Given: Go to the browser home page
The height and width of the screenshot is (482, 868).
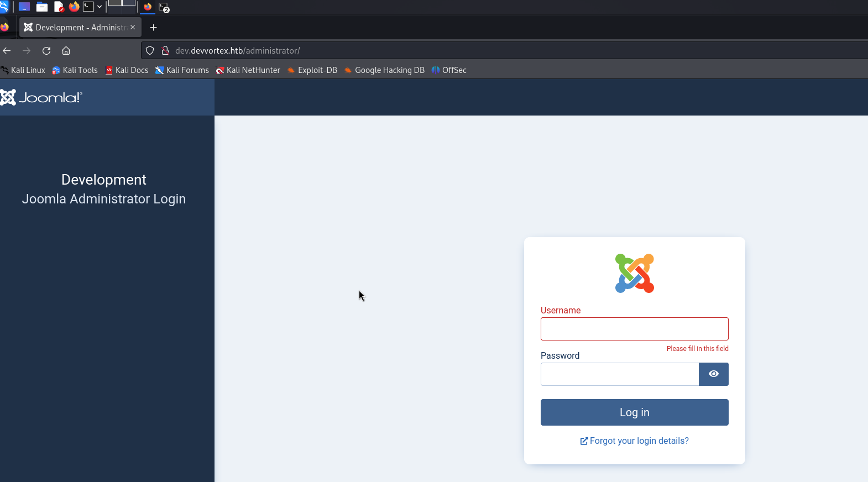Looking at the screenshot, I should click(66, 51).
